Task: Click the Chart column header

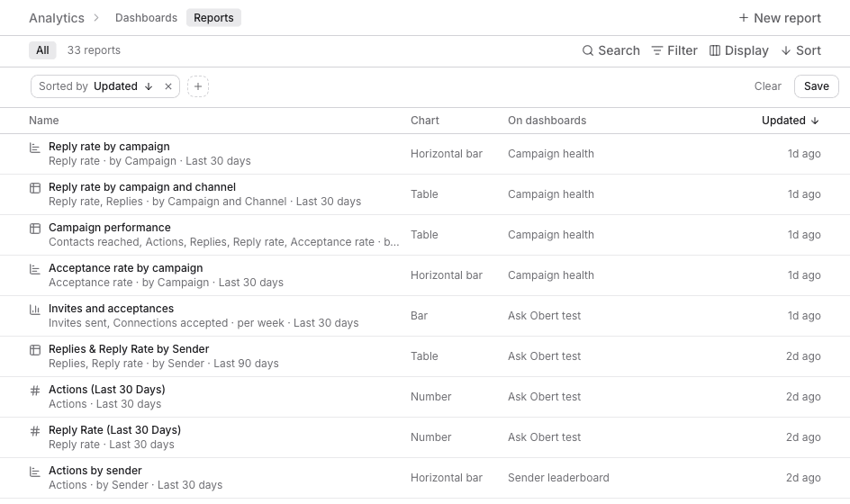Action: coord(424,121)
